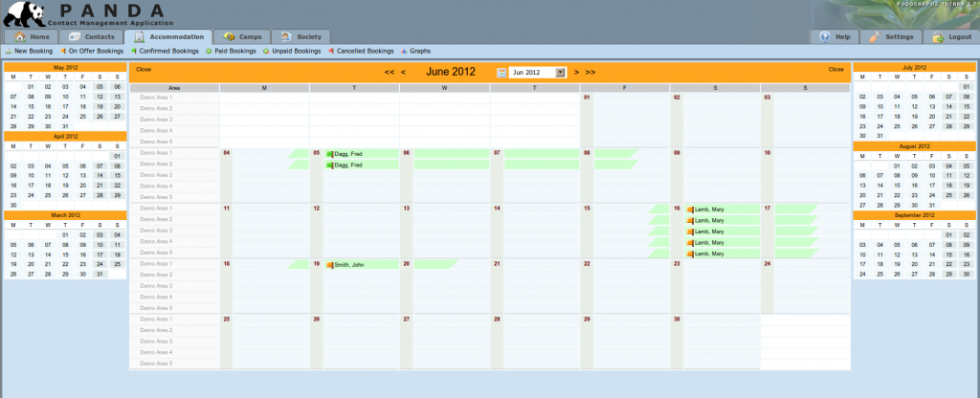Jump back with the double left arrows
This screenshot has height=398, width=980.
coord(390,72)
